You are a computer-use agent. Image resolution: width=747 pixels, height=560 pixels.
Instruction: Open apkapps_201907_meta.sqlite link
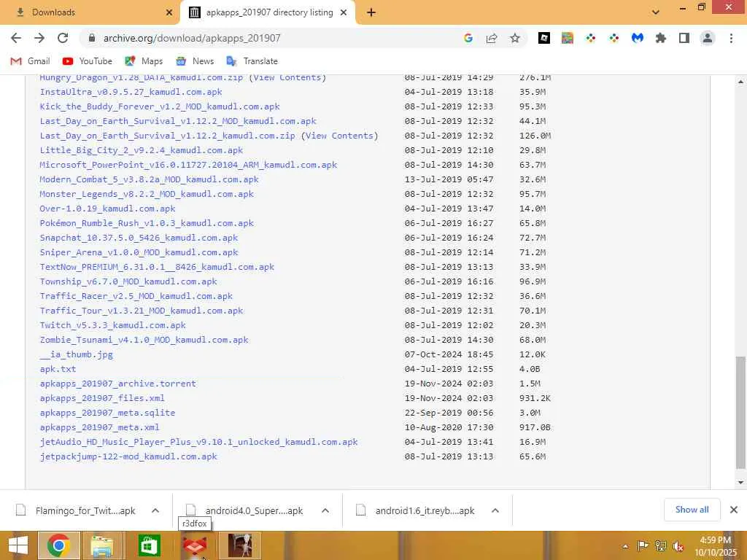(x=108, y=413)
